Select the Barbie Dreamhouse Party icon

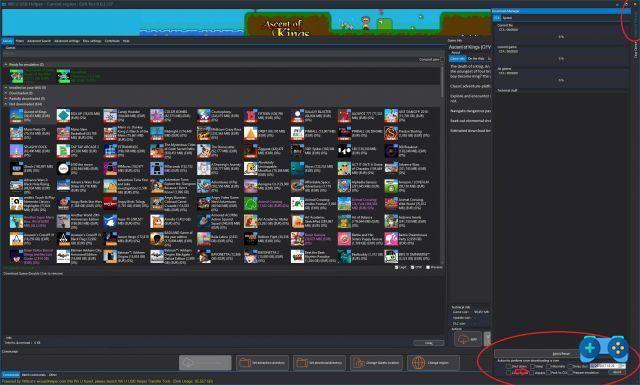tap(391, 239)
